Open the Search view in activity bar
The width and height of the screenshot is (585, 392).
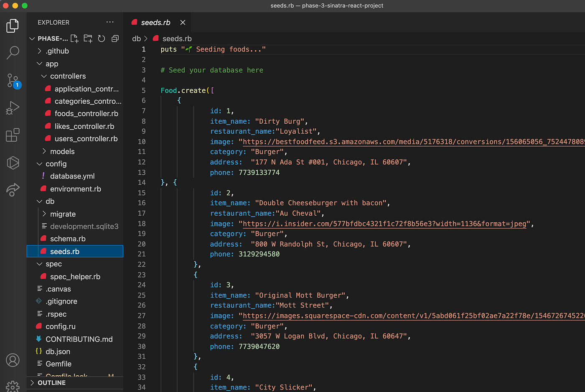(x=13, y=53)
